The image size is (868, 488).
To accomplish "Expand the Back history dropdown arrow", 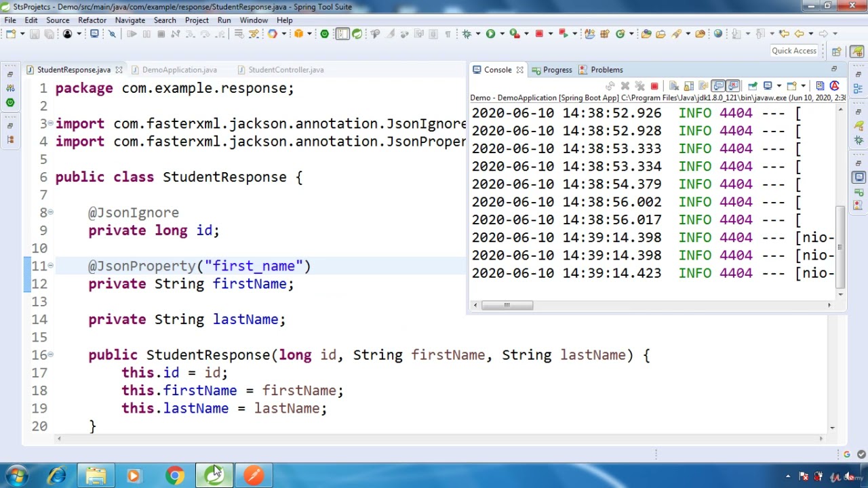I will (810, 34).
